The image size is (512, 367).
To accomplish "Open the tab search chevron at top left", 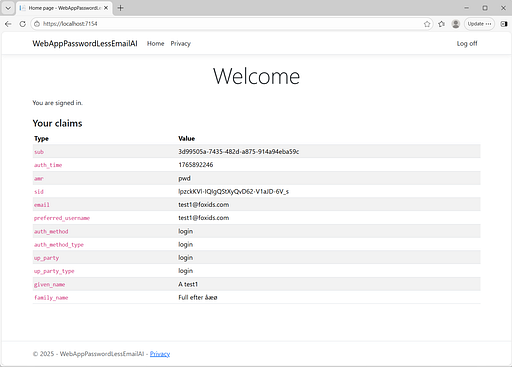I will point(8,8).
